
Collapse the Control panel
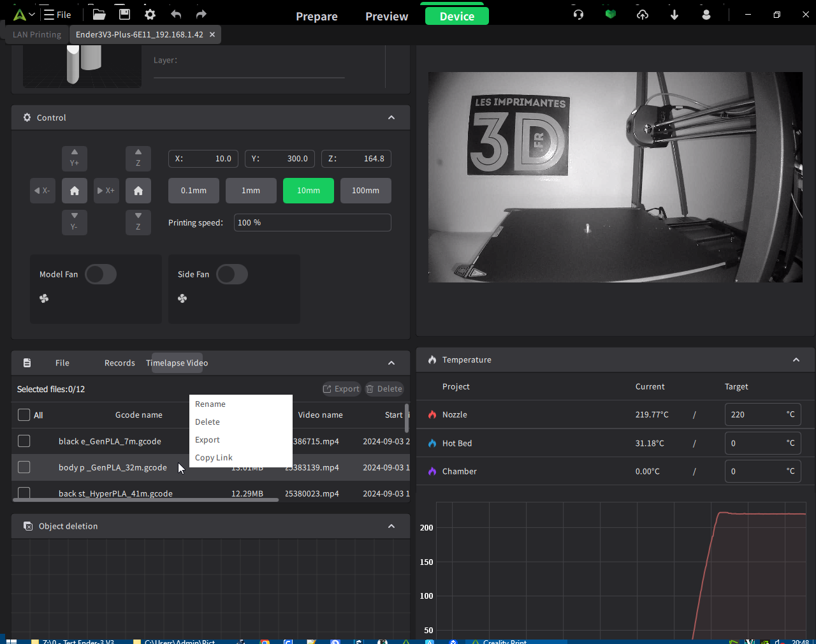coord(391,117)
